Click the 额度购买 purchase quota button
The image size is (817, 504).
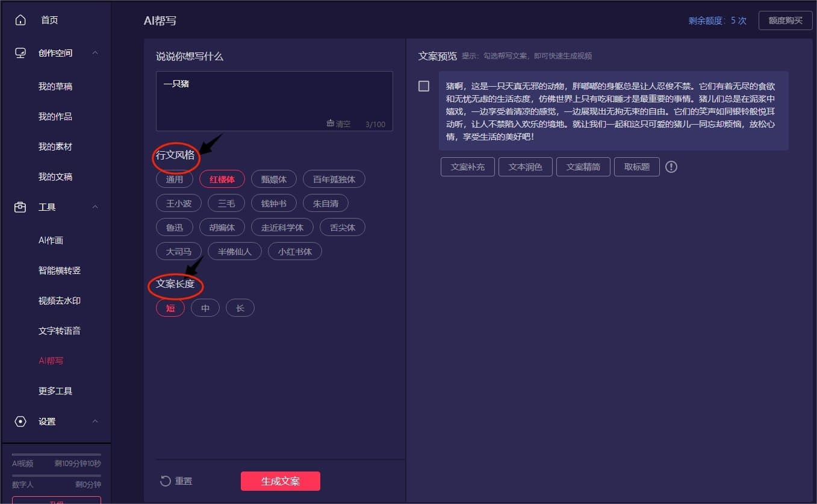tap(785, 20)
